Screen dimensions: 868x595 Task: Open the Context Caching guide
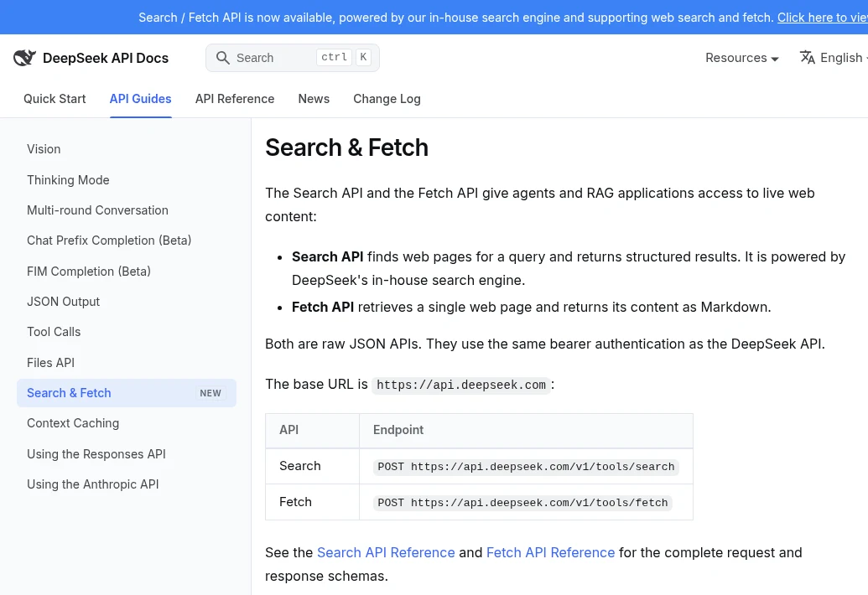click(126, 423)
